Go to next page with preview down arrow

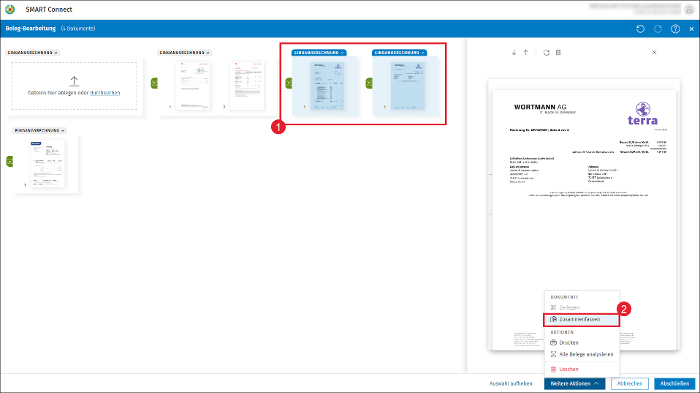click(514, 52)
